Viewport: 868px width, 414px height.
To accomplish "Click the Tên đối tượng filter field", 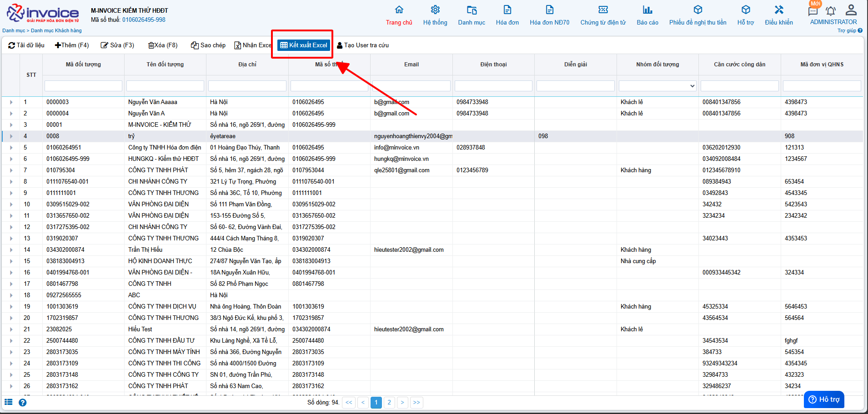I will click(x=165, y=86).
